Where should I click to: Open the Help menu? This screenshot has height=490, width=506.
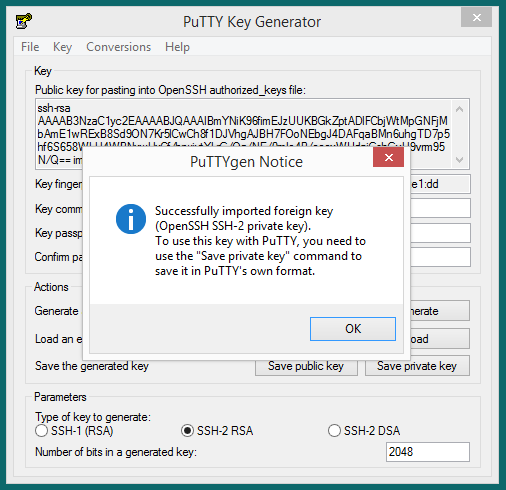pyautogui.click(x=177, y=47)
